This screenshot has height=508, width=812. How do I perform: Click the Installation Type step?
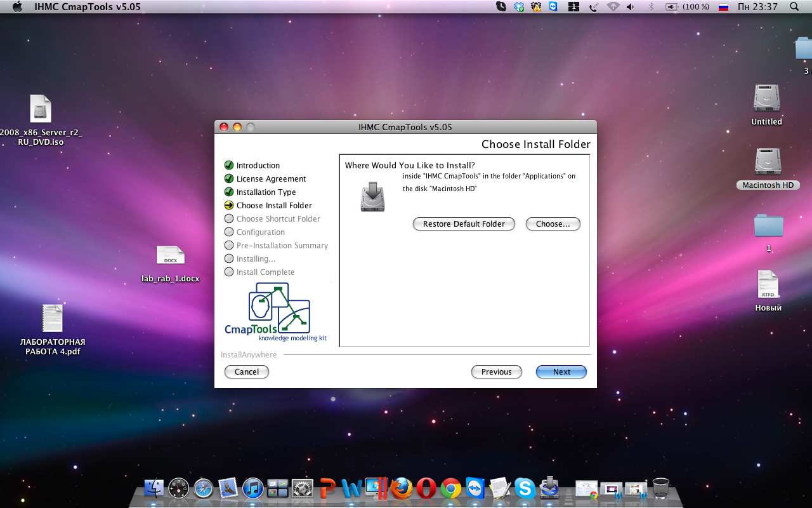(260, 192)
